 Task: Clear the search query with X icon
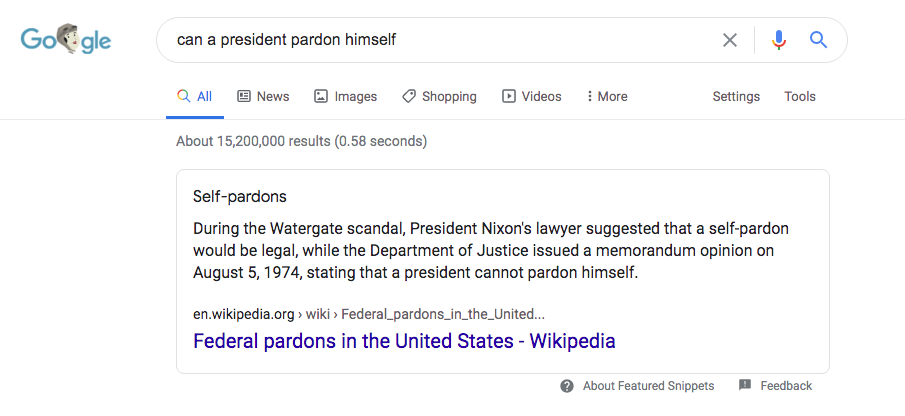pos(730,40)
